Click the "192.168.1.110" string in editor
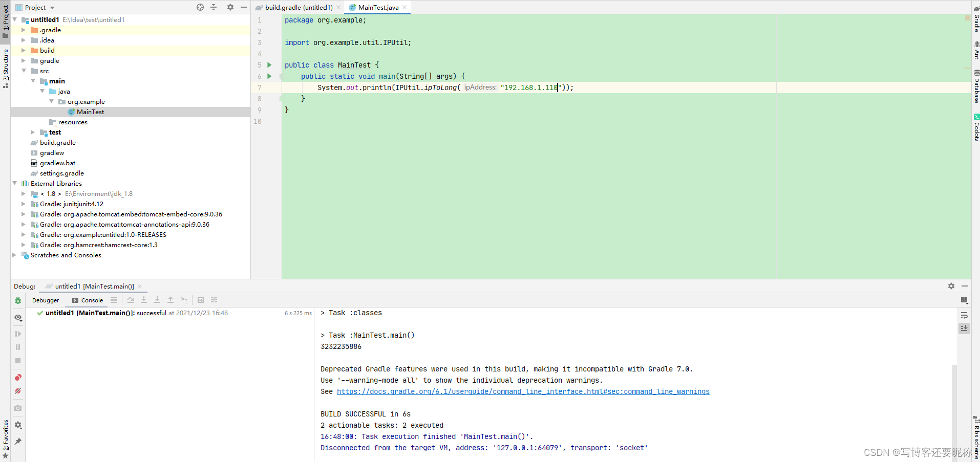 [x=531, y=87]
